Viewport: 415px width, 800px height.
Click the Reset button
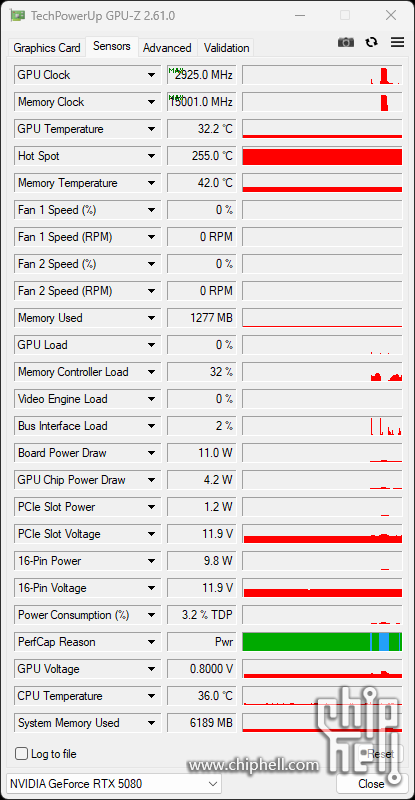tap(380, 754)
